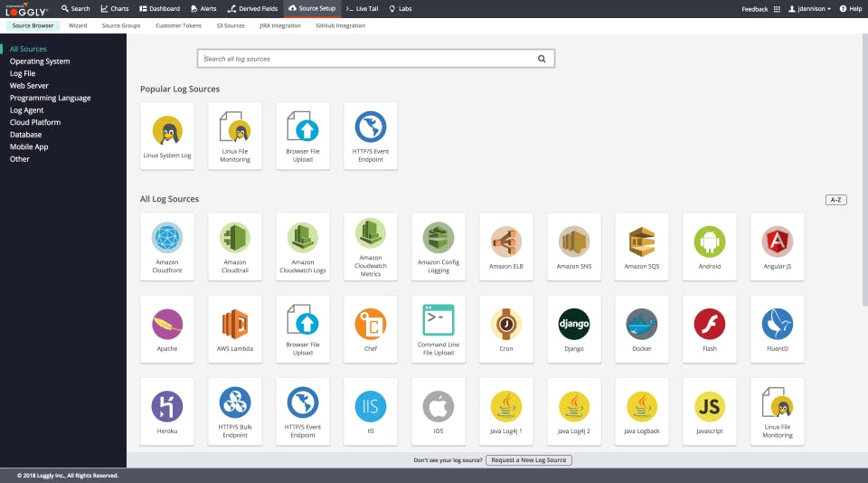Select the Amazon ELB source
The width and height of the screenshot is (868, 483).
point(506,247)
